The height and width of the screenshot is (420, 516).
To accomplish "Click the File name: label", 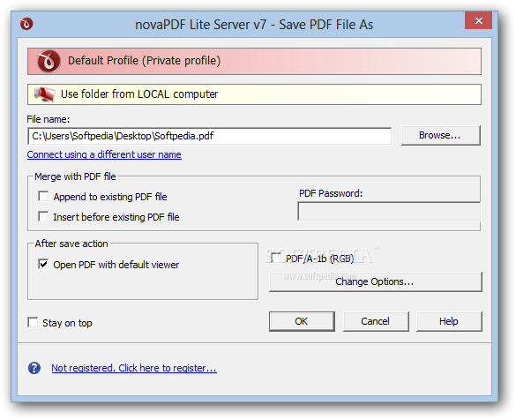I will (48, 119).
